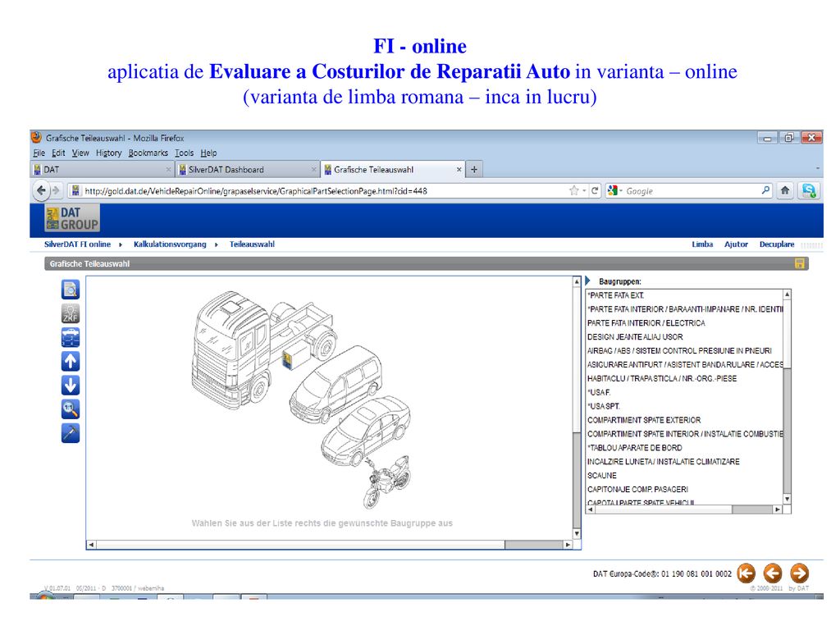
Task: Click the orange previous arrow button
Action: pos(773,573)
